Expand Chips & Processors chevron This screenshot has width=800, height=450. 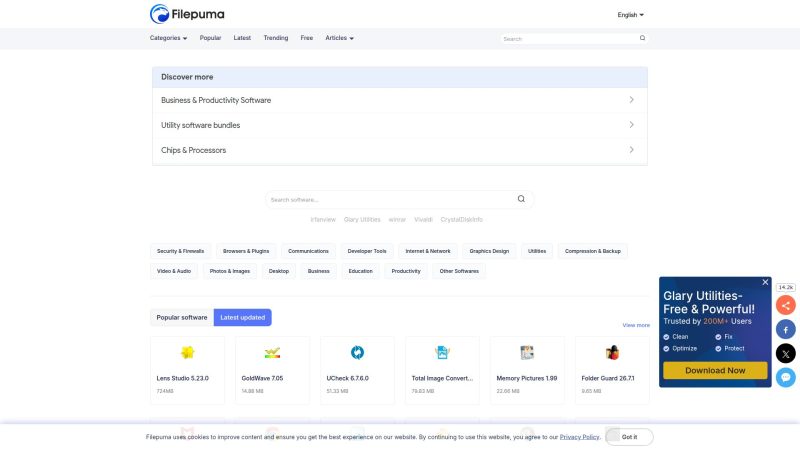[x=632, y=150]
